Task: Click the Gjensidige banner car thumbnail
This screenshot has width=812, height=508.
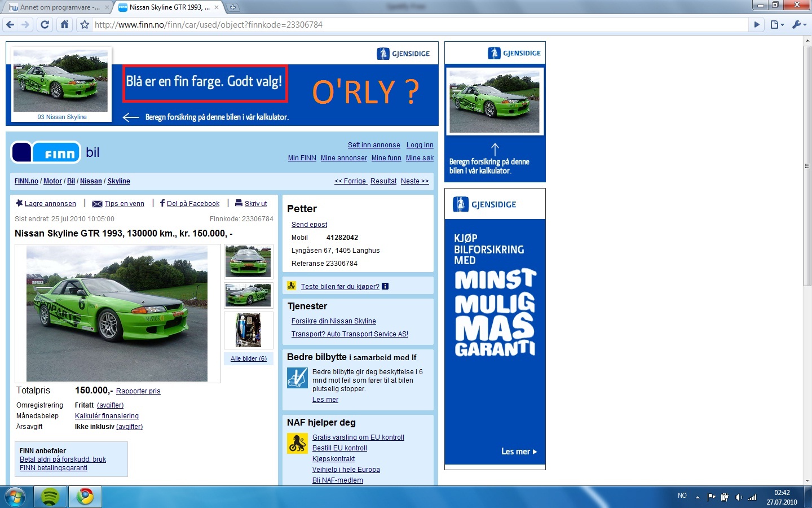Action: [61, 81]
